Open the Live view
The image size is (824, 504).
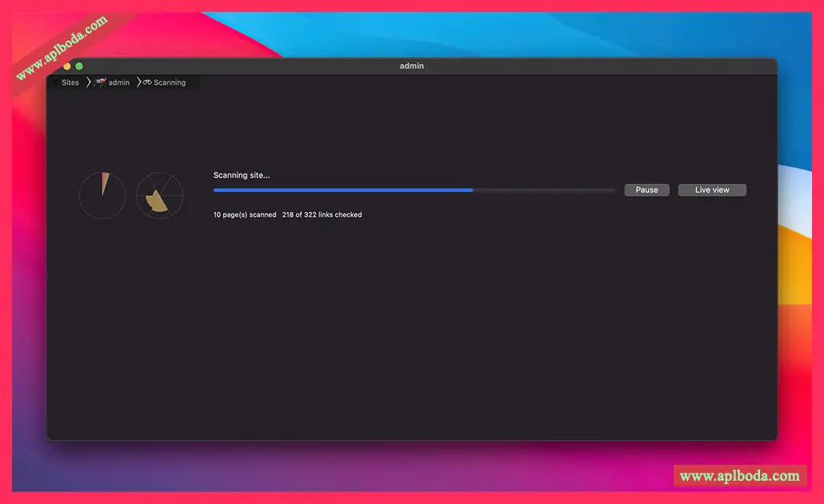pyautogui.click(x=712, y=190)
